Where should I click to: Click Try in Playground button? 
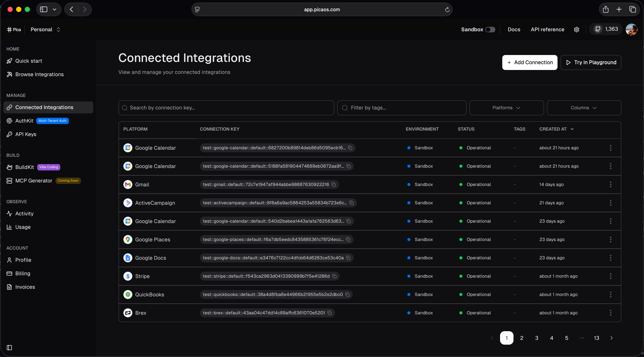[x=590, y=62]
